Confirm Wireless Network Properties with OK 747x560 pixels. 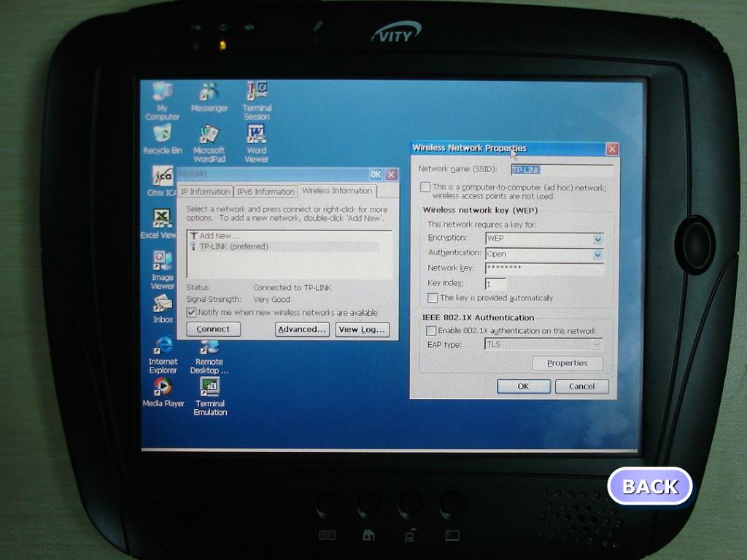point(524,386)
